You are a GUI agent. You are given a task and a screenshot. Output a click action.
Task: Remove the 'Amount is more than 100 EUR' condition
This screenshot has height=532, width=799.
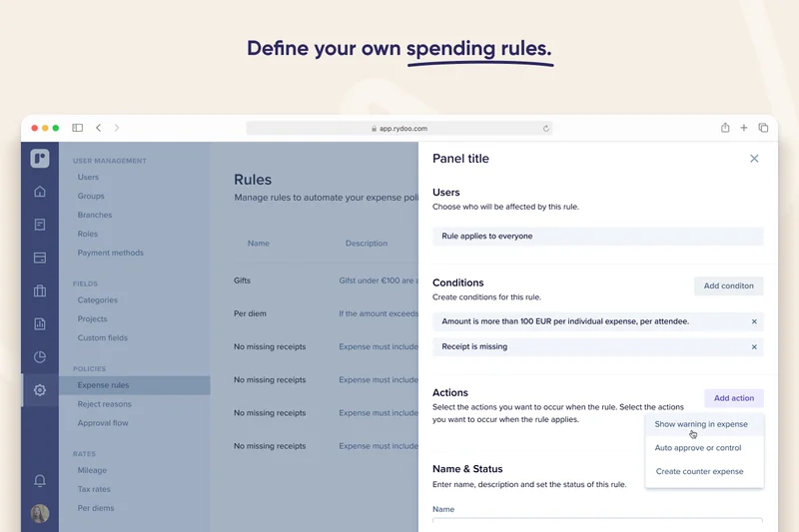click(x=754, y=321)
